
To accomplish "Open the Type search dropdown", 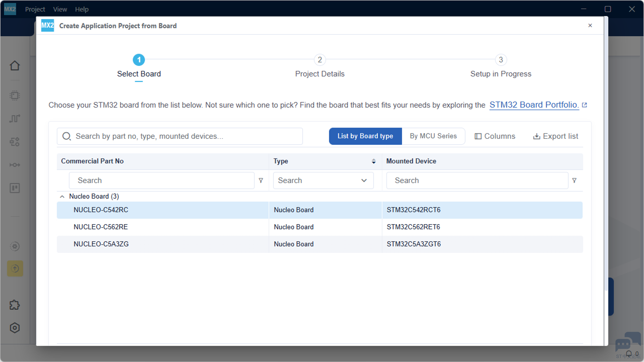I will point(323,181).
